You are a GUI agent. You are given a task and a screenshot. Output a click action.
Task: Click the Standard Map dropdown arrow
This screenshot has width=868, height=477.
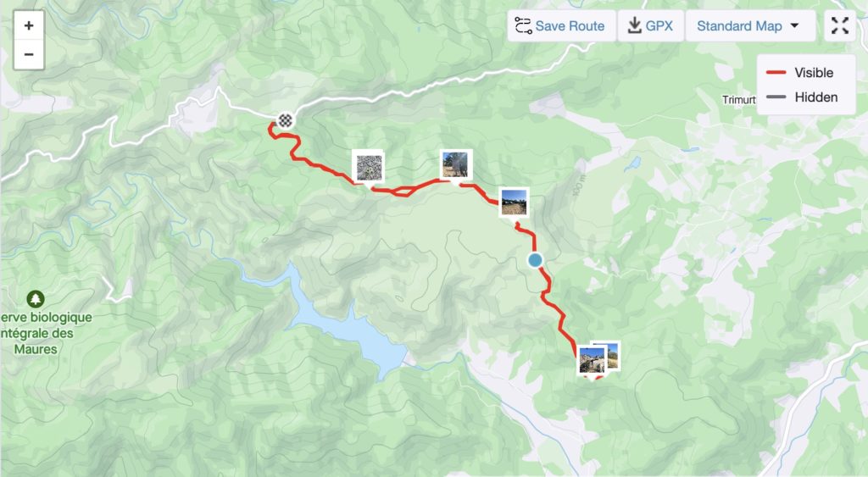point(794,25)
